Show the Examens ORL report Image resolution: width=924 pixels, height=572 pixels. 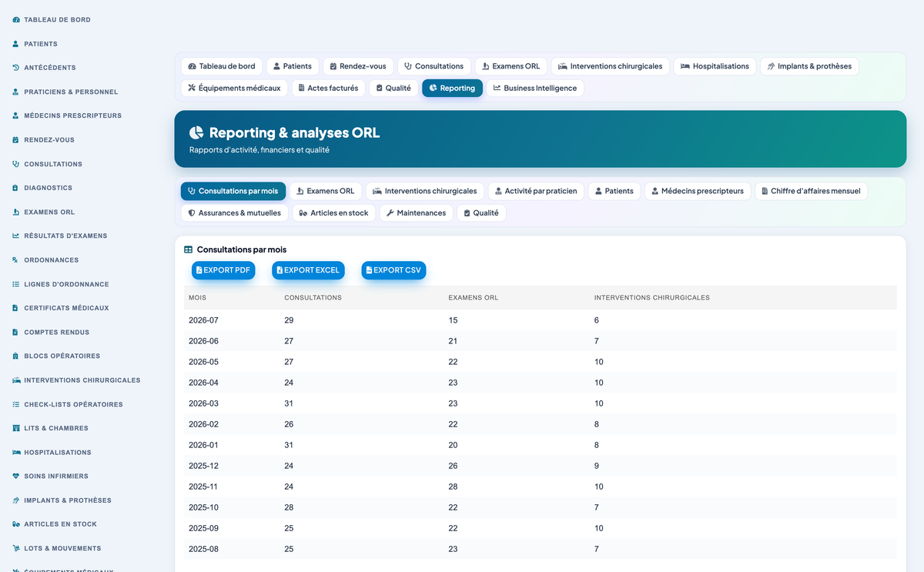coord(326,191)
